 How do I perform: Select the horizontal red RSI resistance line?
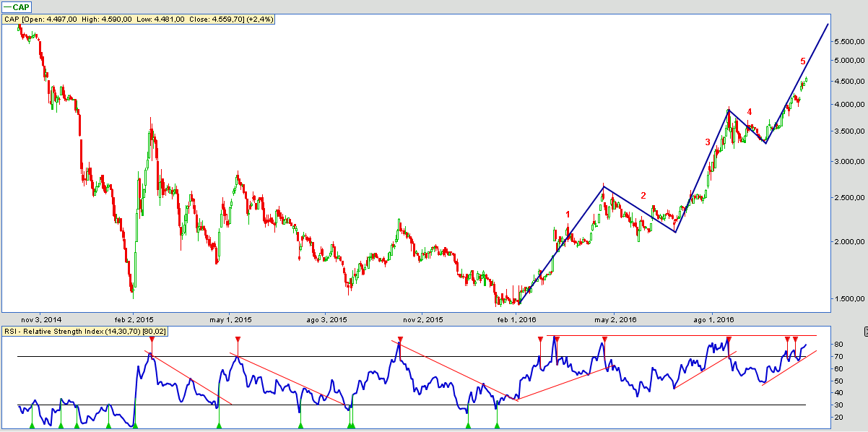pyautogui.click(x=686, y=335)
